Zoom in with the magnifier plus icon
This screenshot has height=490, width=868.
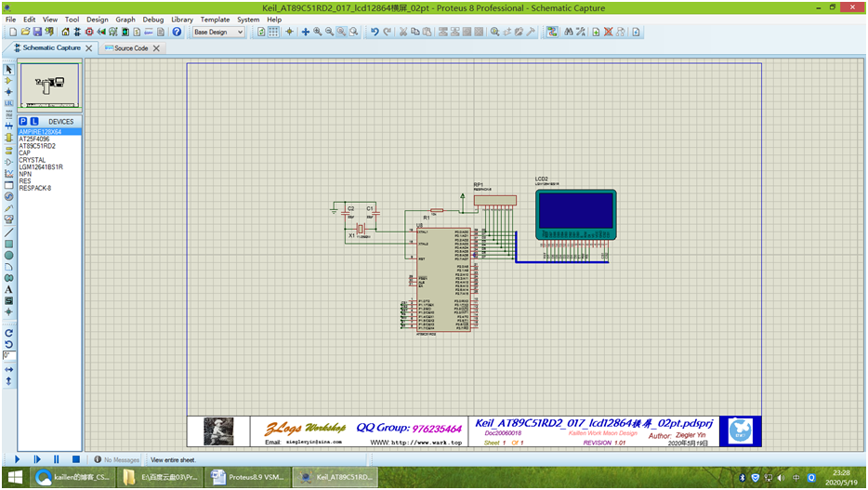click(317, 33)
